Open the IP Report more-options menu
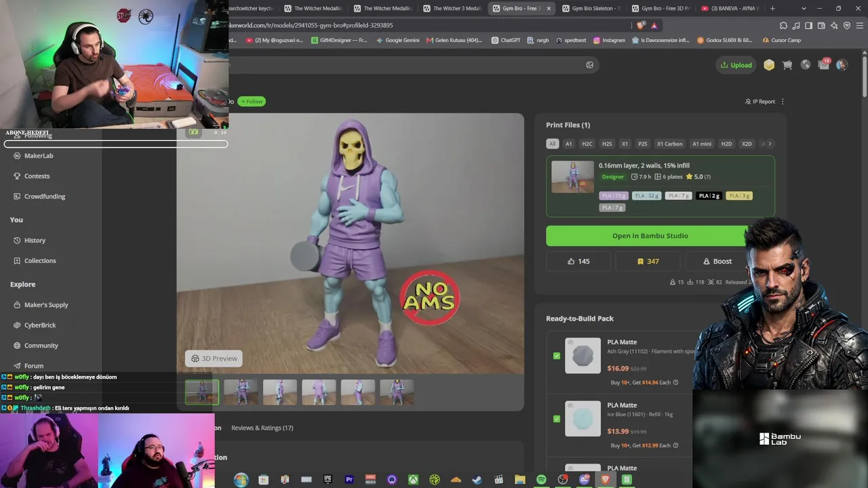 [x=783, y=102]
